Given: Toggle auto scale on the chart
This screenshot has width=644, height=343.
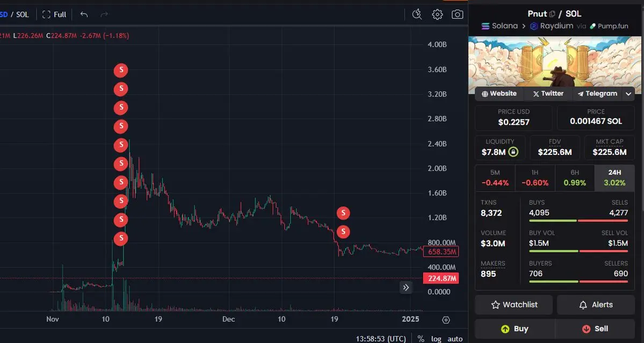Looking at the screenshot, I should [x=455, y=339].
